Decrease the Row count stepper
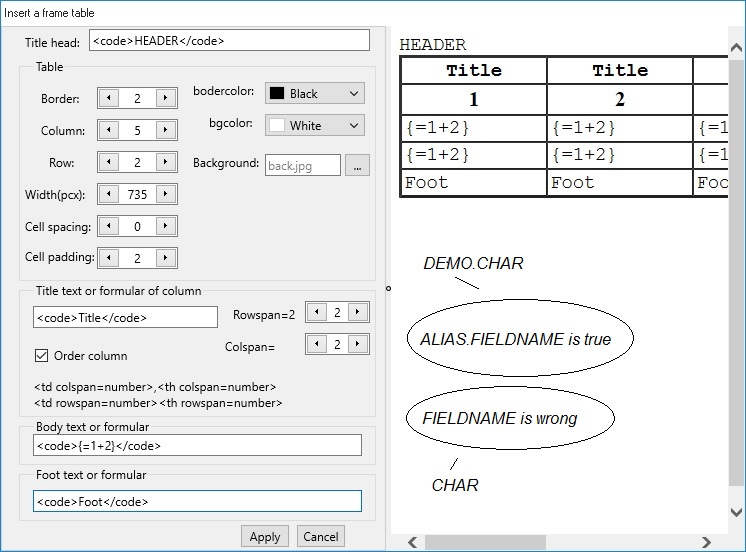Screen dimensions: 746x552 109,162
